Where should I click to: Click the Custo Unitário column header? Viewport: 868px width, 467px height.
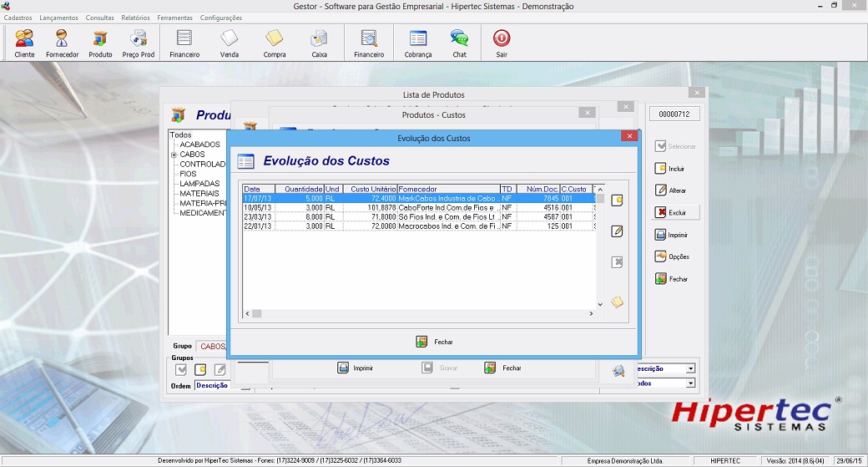(370, 189)
